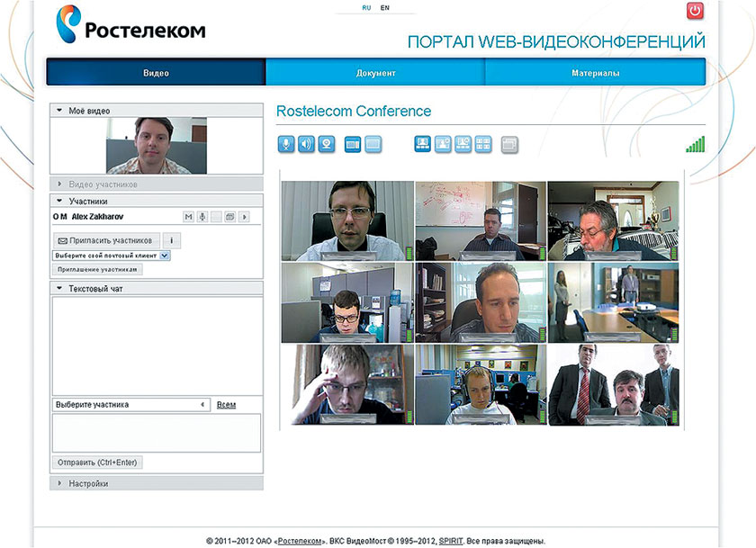This screenshot has width=756, height=548.
Task: Click the red power logout icon
Action: point(695,11)
